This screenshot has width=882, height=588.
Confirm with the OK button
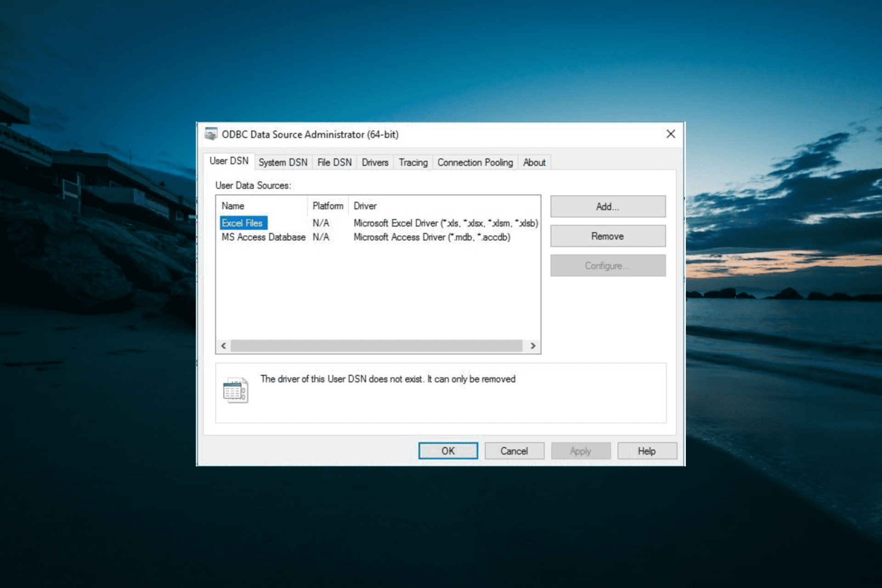coord(448,451)
